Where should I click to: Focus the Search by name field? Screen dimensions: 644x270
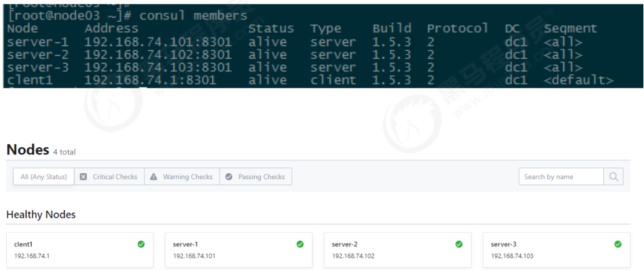point(561,177)
